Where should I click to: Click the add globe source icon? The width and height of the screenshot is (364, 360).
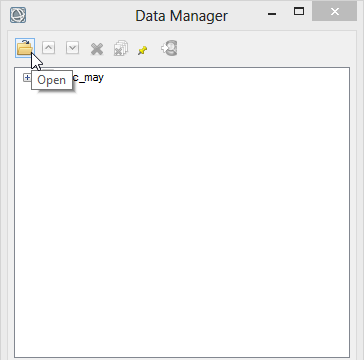[169, 48]
